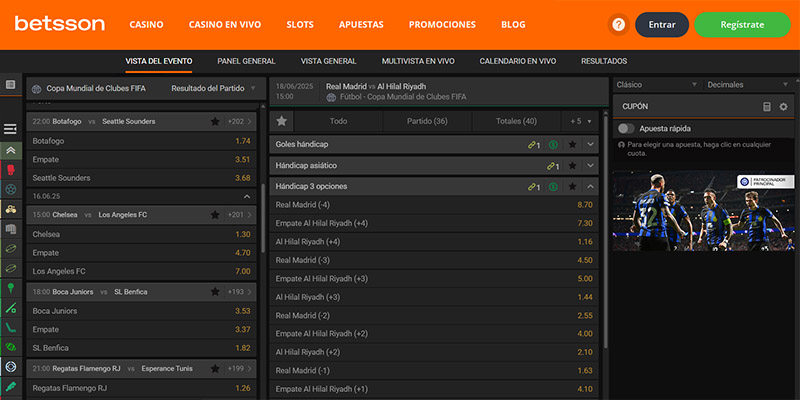
Task: Open the BLOG menu
Action: 513,24
